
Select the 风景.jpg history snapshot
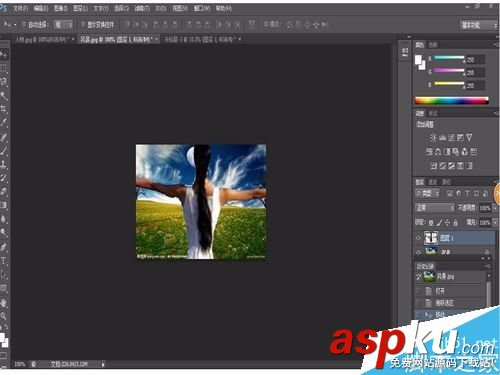451,276
